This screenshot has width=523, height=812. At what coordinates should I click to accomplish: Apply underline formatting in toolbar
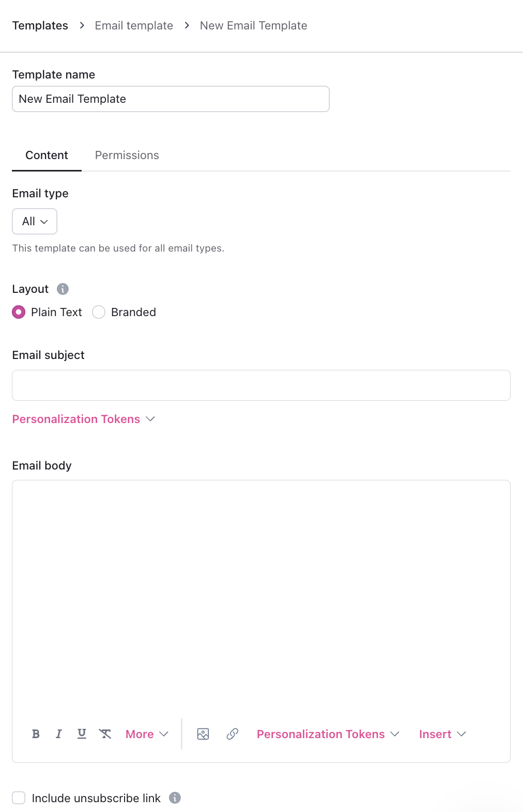coord(82,734)
